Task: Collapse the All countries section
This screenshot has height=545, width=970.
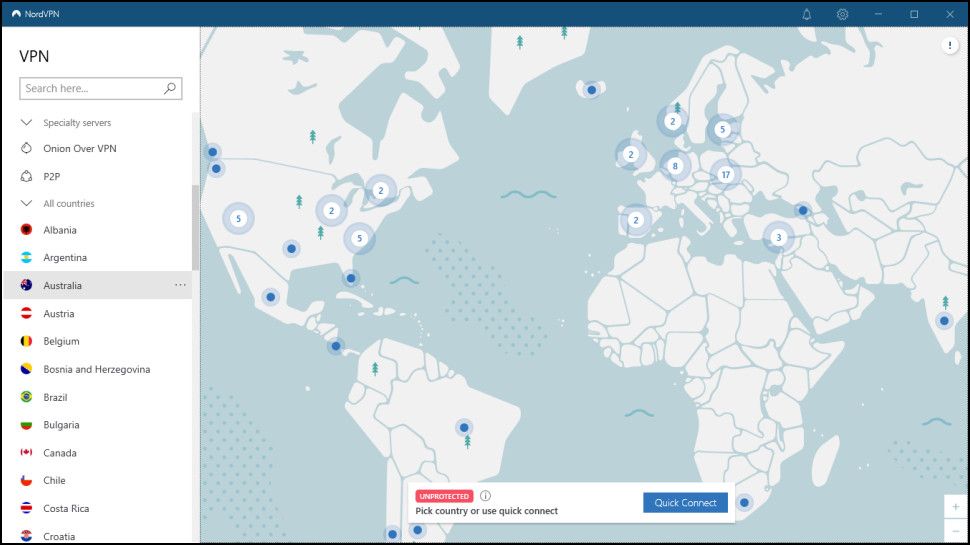Action: (x=26, y=204)
